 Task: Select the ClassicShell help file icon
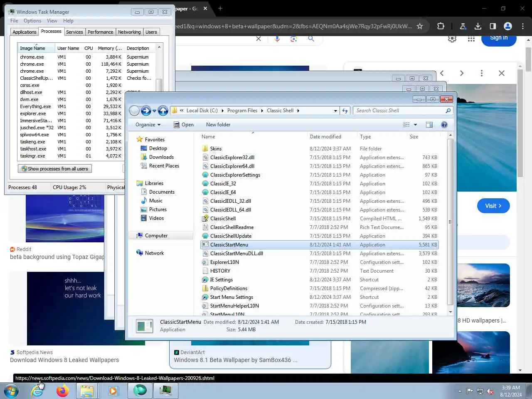tap(205, 219)
